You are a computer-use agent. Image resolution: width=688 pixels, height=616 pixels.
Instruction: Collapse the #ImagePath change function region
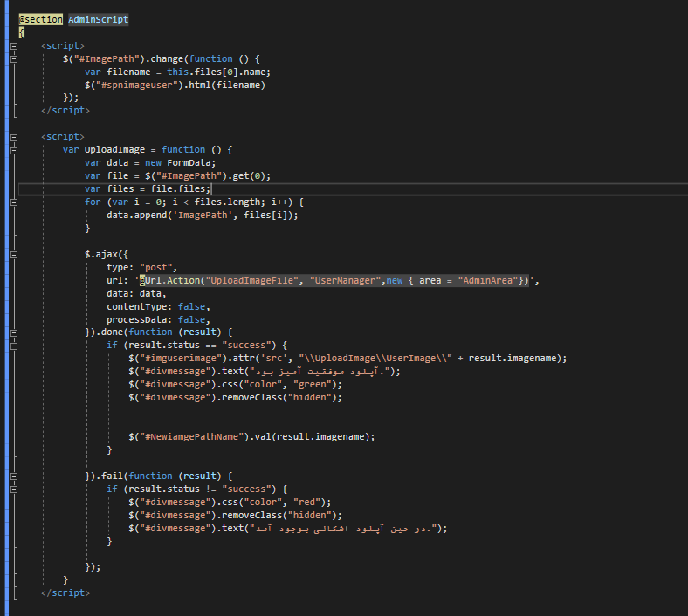tap(14, 59)
